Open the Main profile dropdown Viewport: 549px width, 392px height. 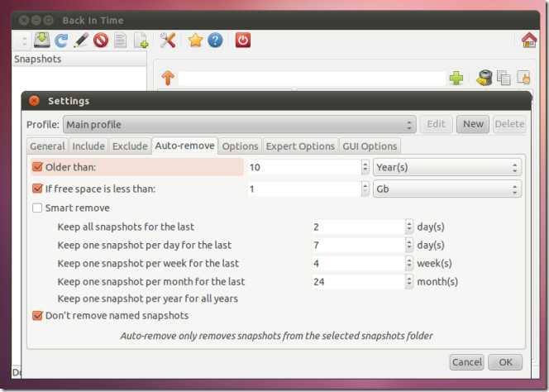240,125
